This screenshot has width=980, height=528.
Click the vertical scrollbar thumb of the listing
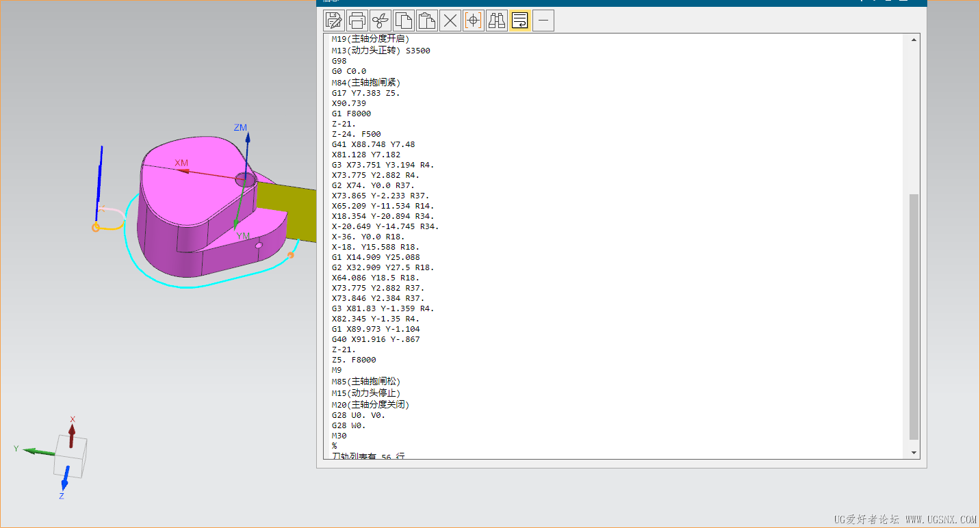click(x=914, y=317)
